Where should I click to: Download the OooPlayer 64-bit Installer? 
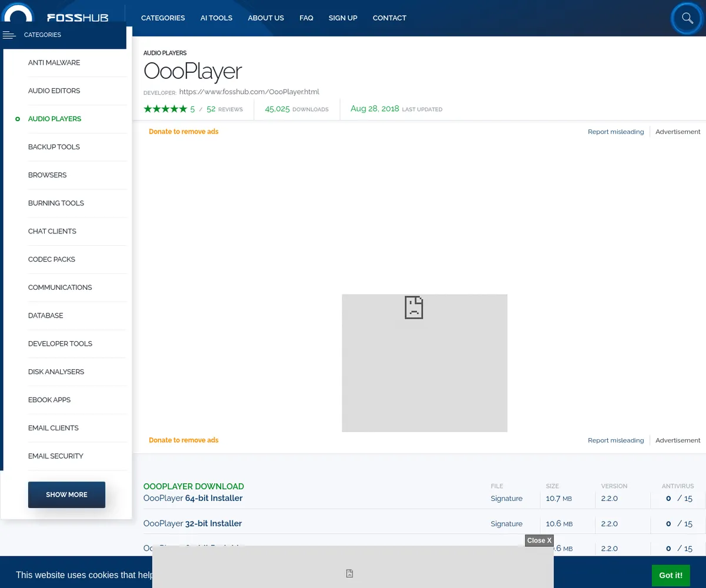[x=193, y=499]
